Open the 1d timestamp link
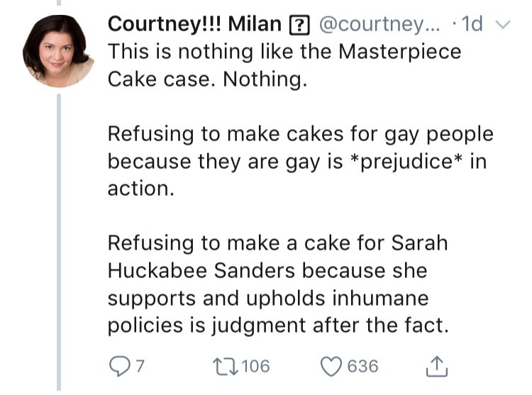This screenshot has width=532, height=395. tap(472, 25)
